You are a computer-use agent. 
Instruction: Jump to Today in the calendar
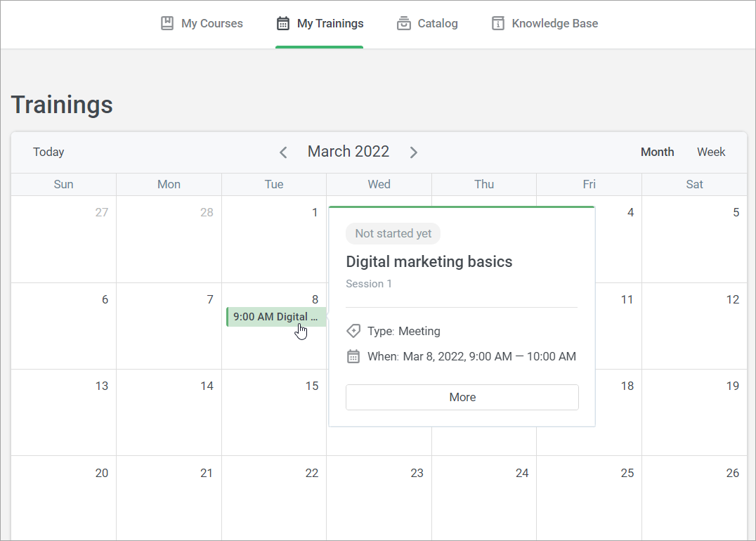point(48,152)
